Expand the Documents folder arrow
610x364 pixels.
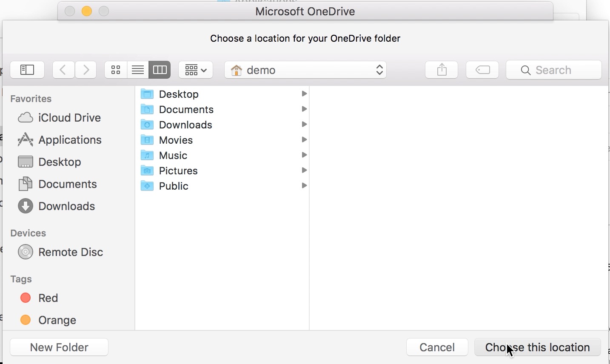[x=304, y=109]
